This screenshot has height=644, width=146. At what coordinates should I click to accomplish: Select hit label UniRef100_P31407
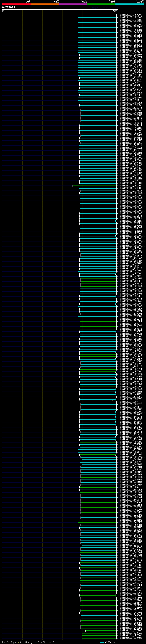click(x=131, y=301)
